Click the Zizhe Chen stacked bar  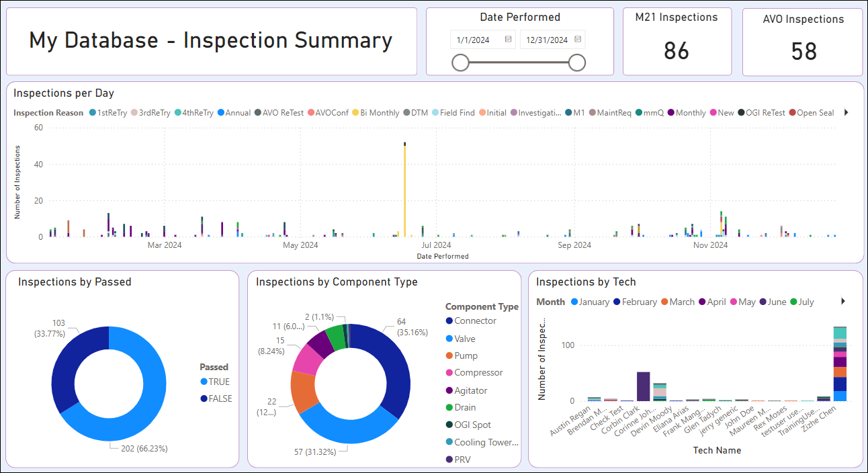pos(840,363)
